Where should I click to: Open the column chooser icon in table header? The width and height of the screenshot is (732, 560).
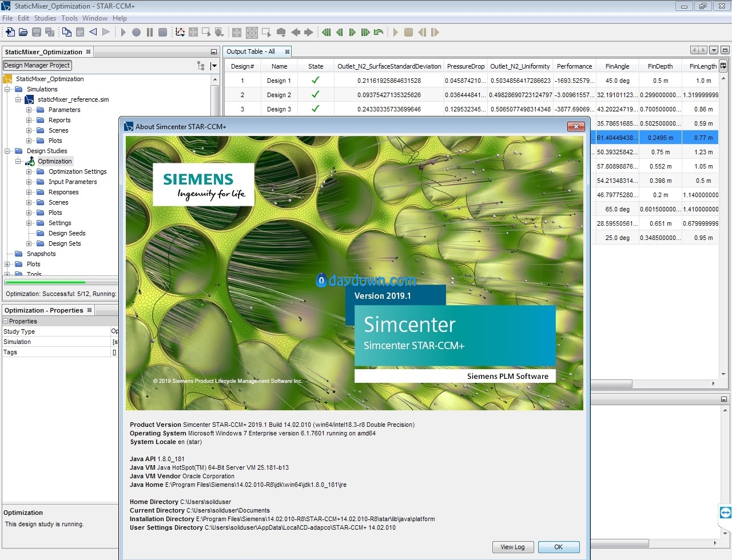[x=723, y=66]
